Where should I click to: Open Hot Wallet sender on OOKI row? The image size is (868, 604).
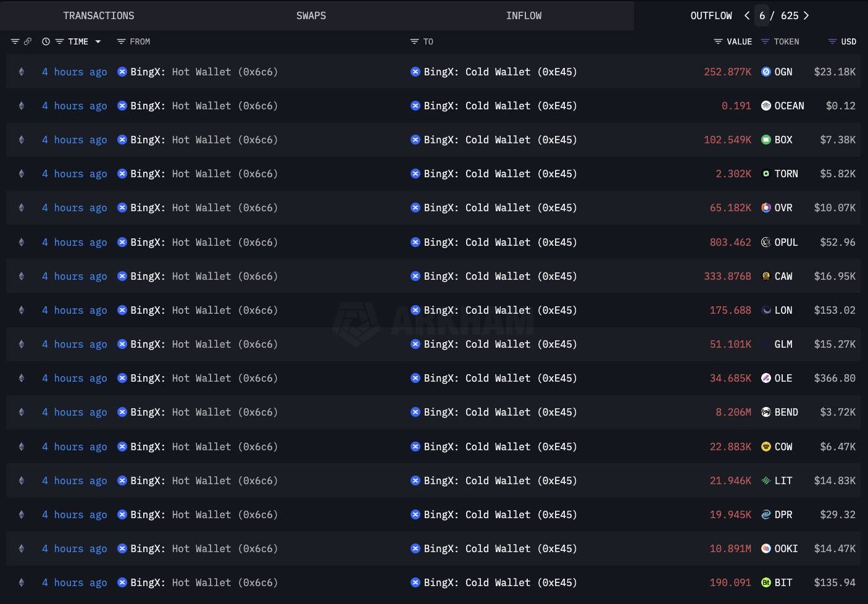(x=204, y=548)
